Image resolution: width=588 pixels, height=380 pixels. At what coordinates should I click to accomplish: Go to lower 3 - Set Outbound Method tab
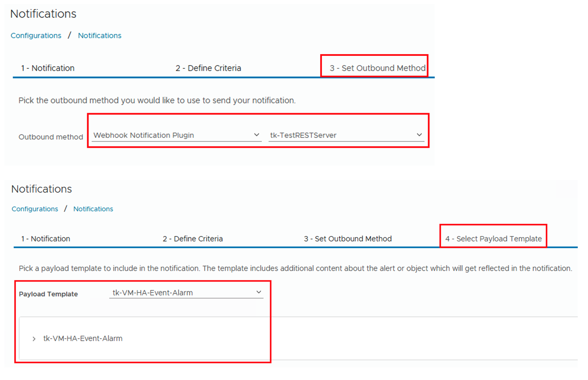(x=348, y=239)
